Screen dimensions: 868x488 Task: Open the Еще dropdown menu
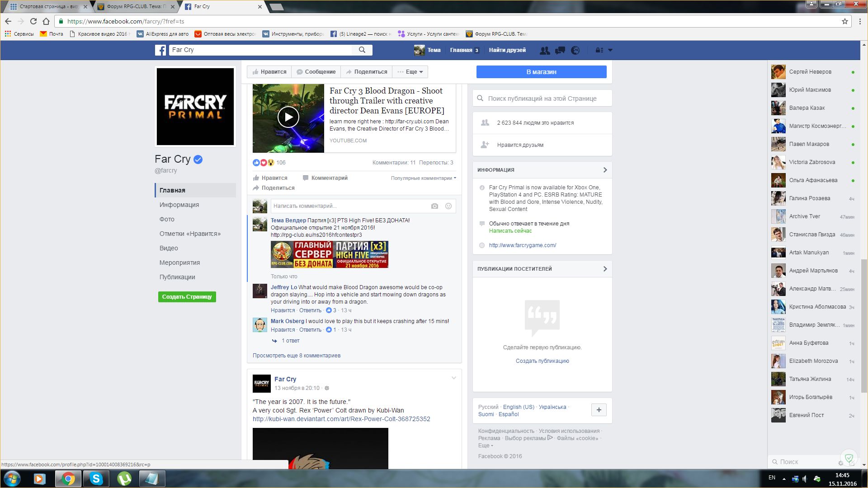410,72
